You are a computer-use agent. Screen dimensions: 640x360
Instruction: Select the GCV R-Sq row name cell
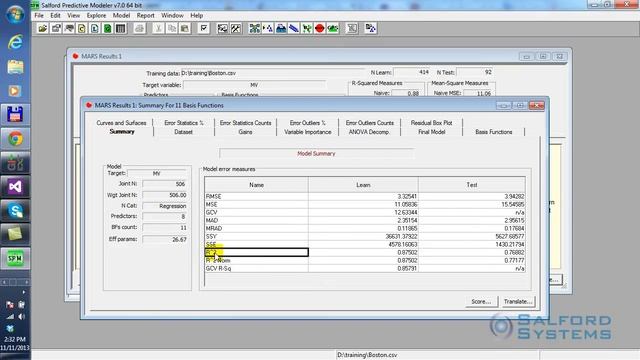256,269
